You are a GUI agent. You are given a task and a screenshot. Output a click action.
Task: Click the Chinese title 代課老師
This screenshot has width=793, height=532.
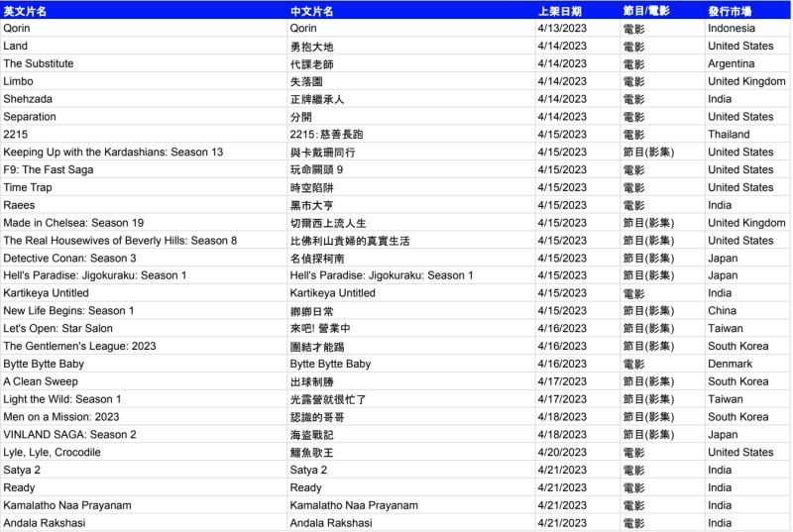(311, 64)
